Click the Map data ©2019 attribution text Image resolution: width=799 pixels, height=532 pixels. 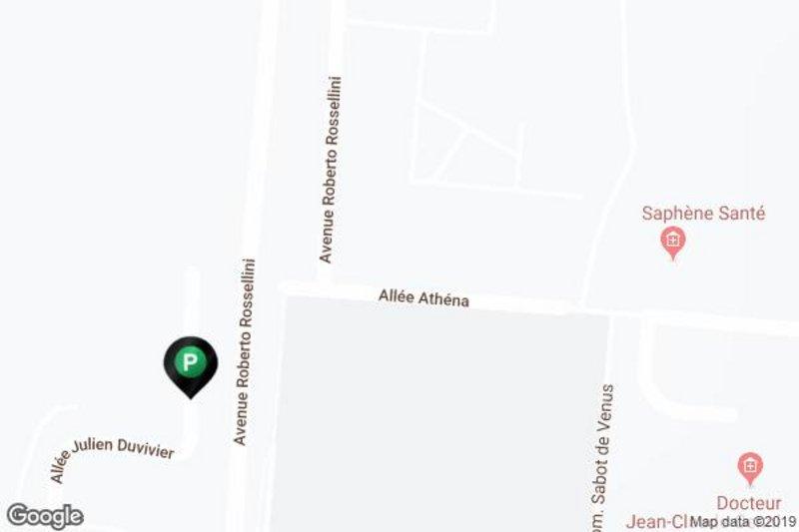click(x=743, y=521)
